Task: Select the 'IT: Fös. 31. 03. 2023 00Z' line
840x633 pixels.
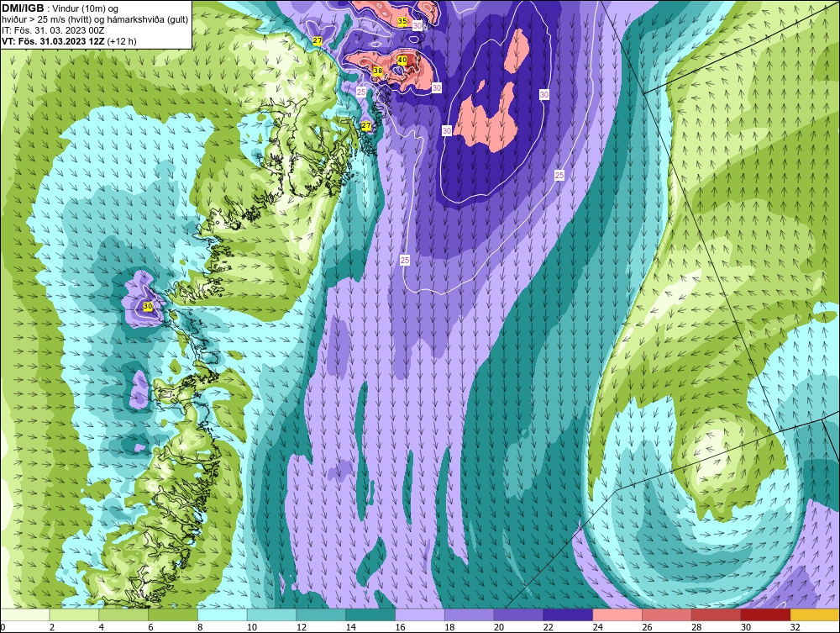Action: coord(54,30)
